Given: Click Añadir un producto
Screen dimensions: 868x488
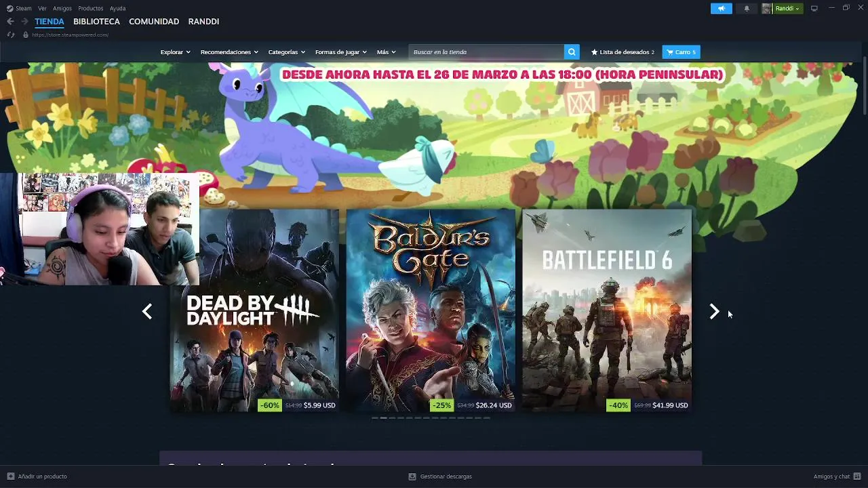Looking at the screenshot, I should [42, 476].
